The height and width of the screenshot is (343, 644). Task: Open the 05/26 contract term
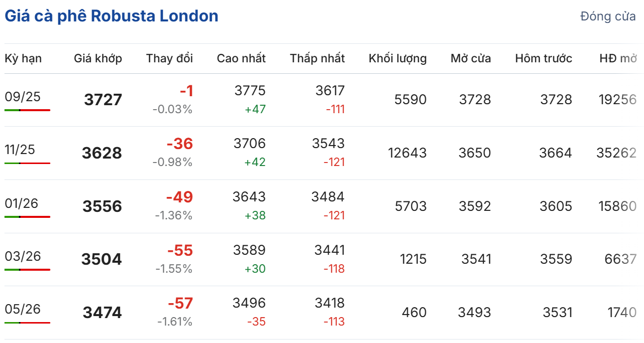(22, 309)
